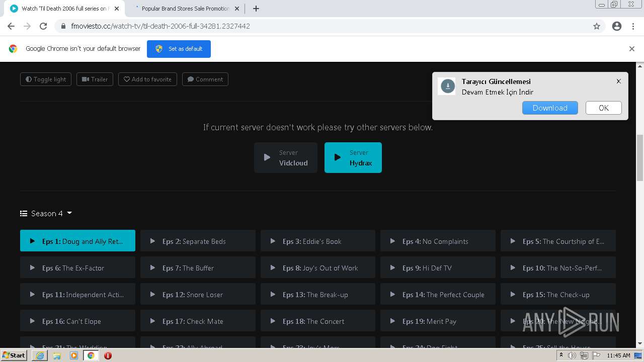Image resolution: width=644 pixels, height=362 pixels.
Task: Go back using browser back arrow
Action: pos(11,26)
